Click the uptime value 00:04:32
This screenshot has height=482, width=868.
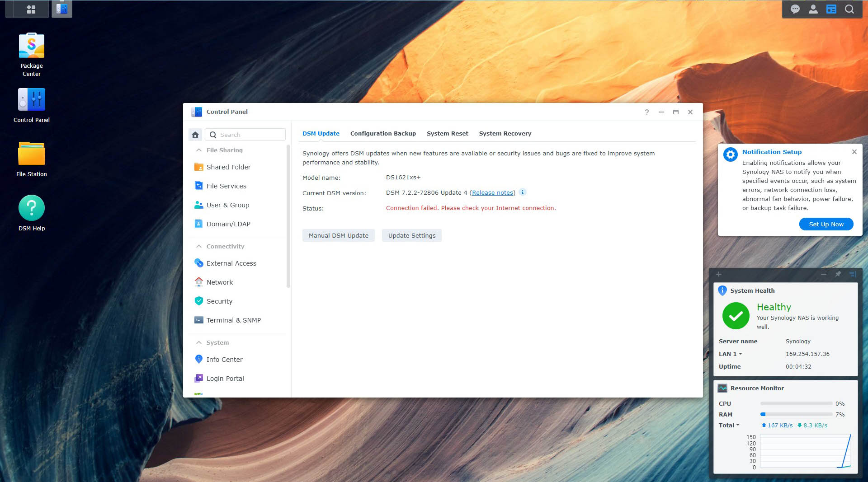[x=798, y=367]
